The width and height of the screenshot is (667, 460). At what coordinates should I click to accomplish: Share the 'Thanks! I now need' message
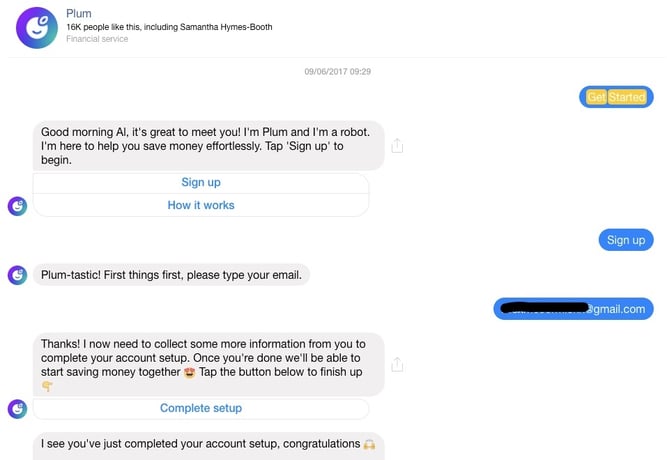click(x=397, y=364)
